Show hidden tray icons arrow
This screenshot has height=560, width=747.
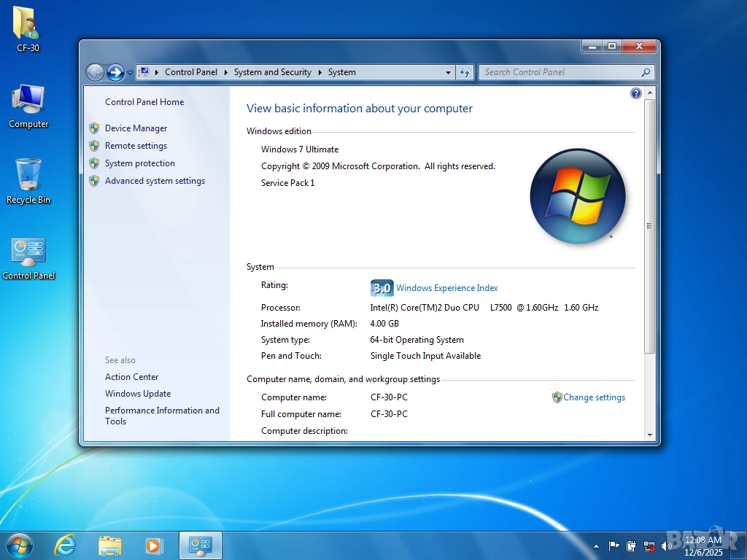(596, 545)
